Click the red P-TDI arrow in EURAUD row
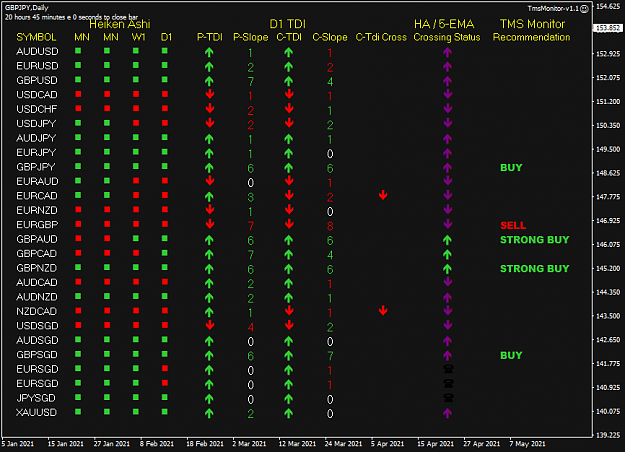Viewport: 625px width, 452px height. click(x=210, y=181)
